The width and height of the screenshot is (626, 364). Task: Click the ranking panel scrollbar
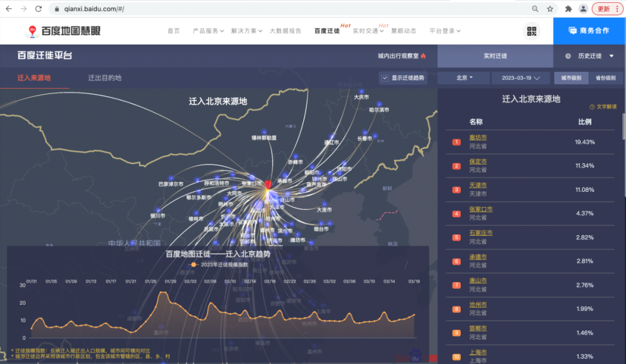(x=624, y=126)
